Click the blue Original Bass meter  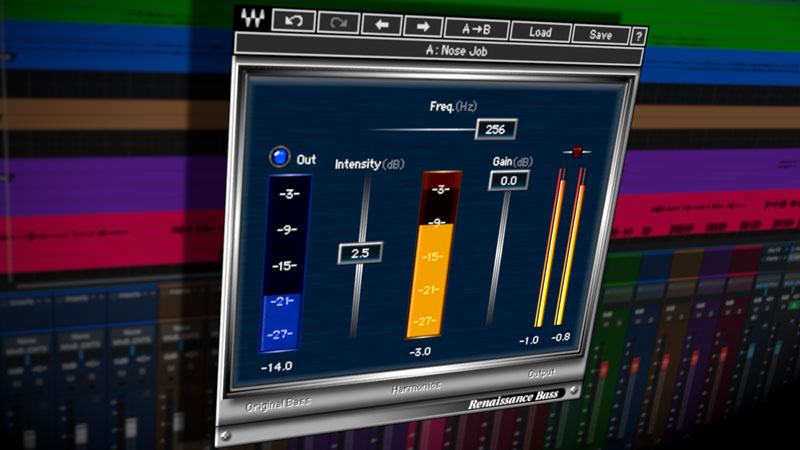(286, 265)
